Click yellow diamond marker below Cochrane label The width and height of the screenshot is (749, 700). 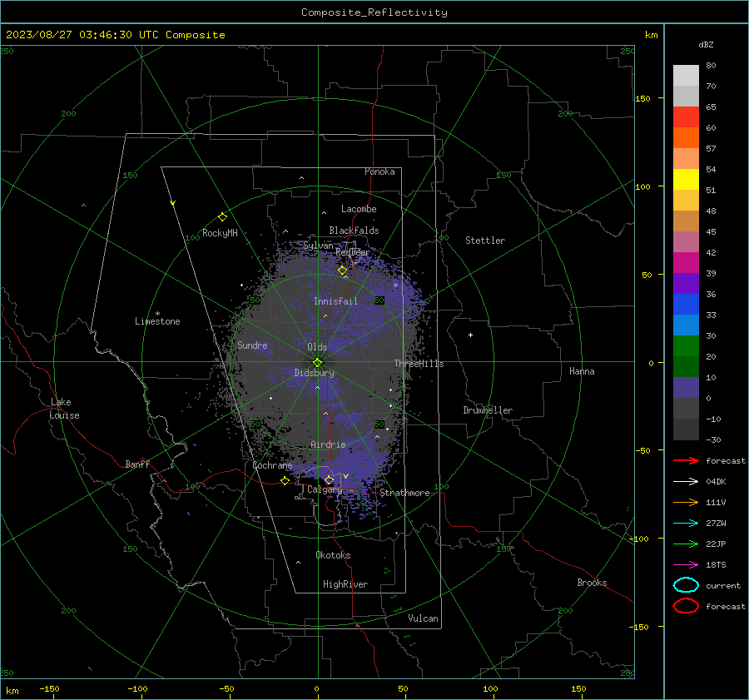click(285, 480)
